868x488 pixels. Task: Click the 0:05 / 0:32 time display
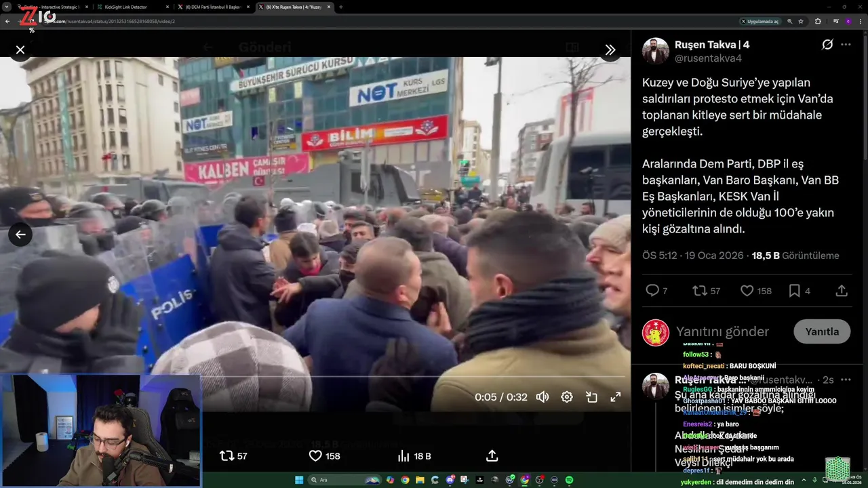click(x=500, y=397)
